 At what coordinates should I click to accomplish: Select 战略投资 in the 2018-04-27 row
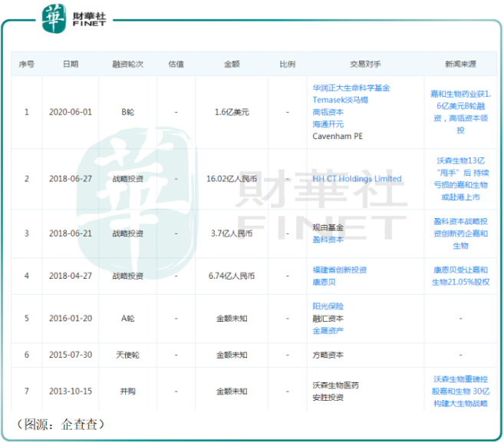tap(127, 276)
